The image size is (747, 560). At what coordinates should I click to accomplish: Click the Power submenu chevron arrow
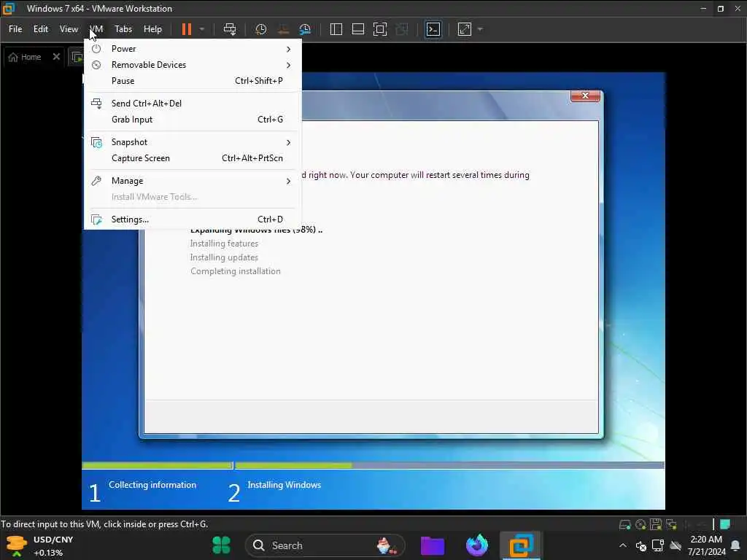(x=288, y=49)
